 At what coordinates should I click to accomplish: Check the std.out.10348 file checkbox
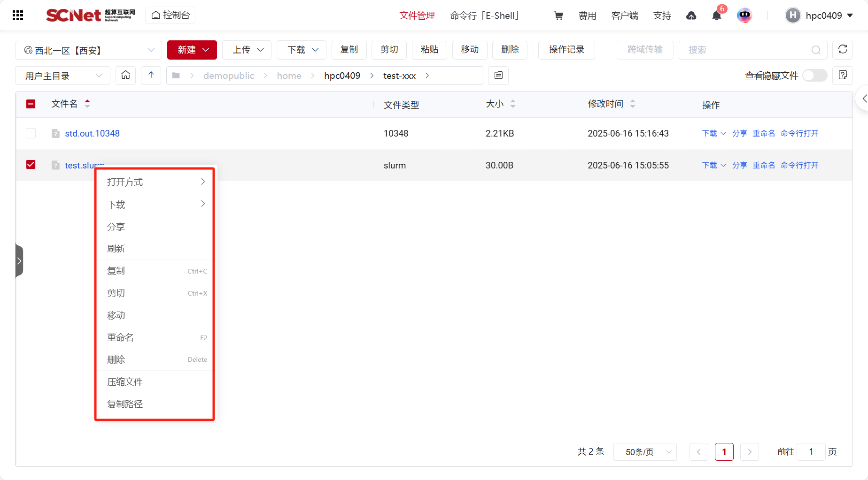(31, 133)
